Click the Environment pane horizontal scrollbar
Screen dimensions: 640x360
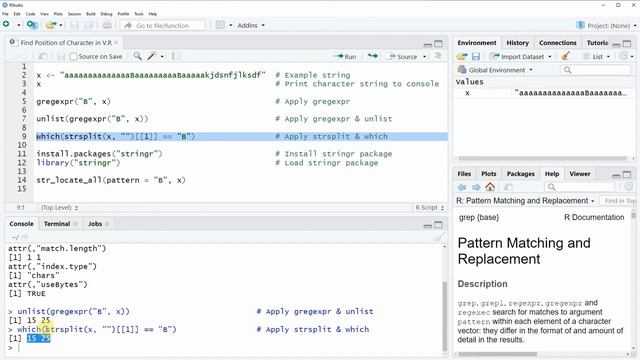pos(543,158)
